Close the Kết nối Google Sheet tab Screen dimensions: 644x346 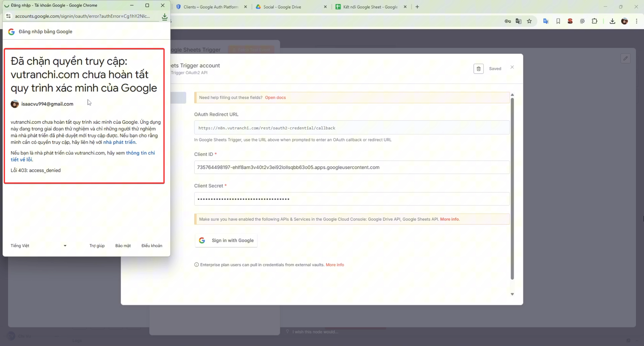pyautogui.click(x=405, y=7)
